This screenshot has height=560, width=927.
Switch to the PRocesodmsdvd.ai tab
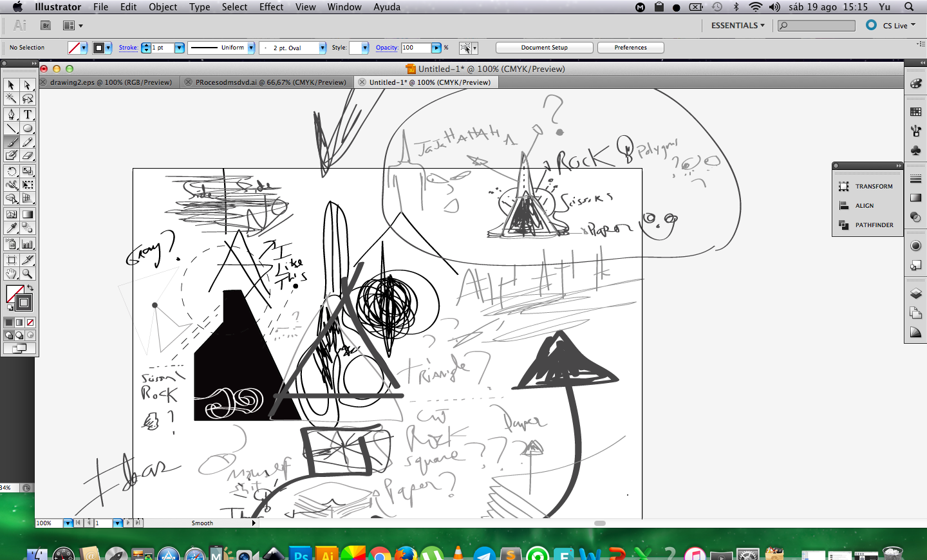coord(270,82)
